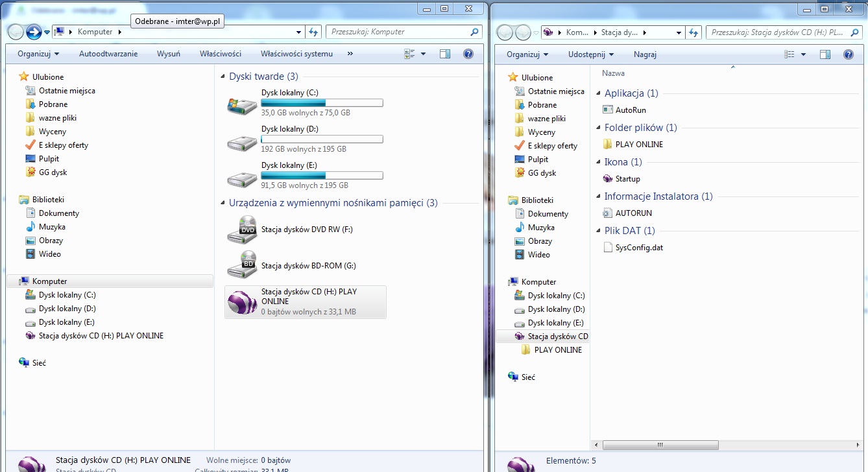Click Właściwości systemu in toolbar
Viewport: 868px width, 472px height.
pyautogui.click(x=296, y=54)
